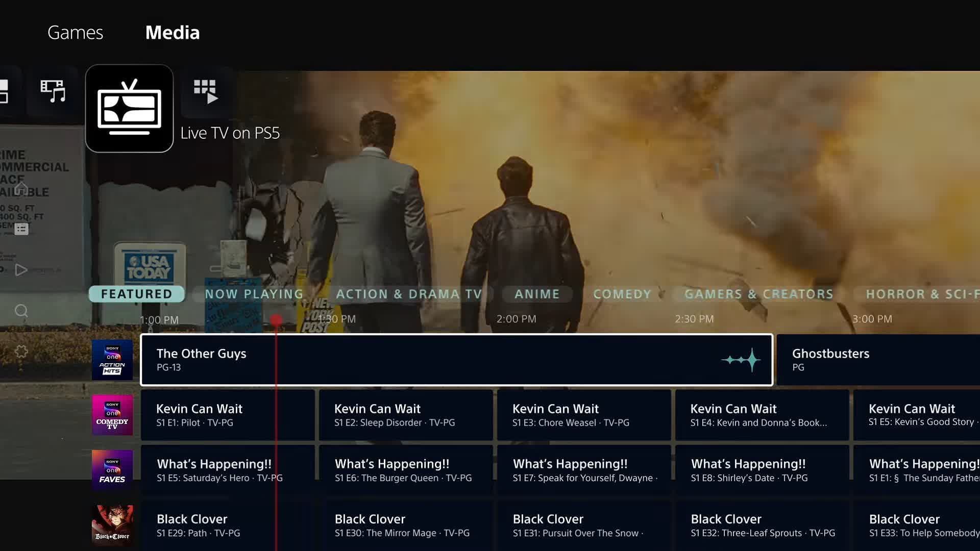Image resolution: width=980 pixels, height=551 pixels.
Task: Click the red current-time marker dot
Action: 276,320
